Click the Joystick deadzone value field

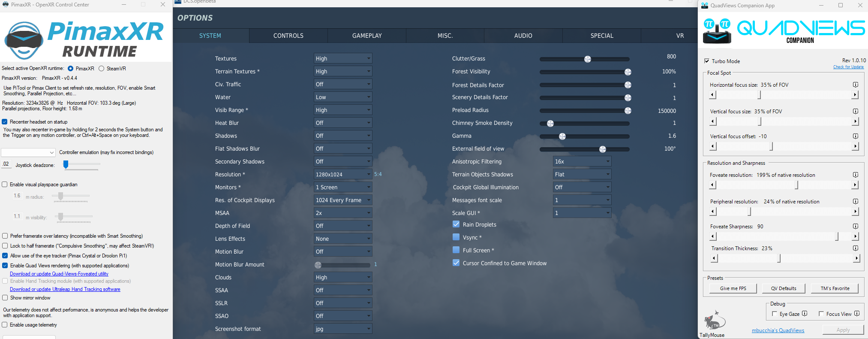coord(6,164)
